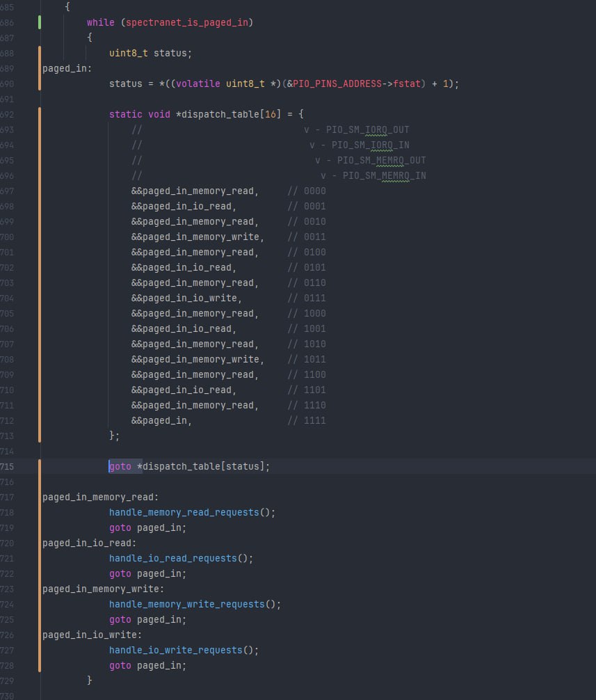Click the 'volatile' keyword on line 690
This screenshot has width=596, height=700.
(198, 84)
